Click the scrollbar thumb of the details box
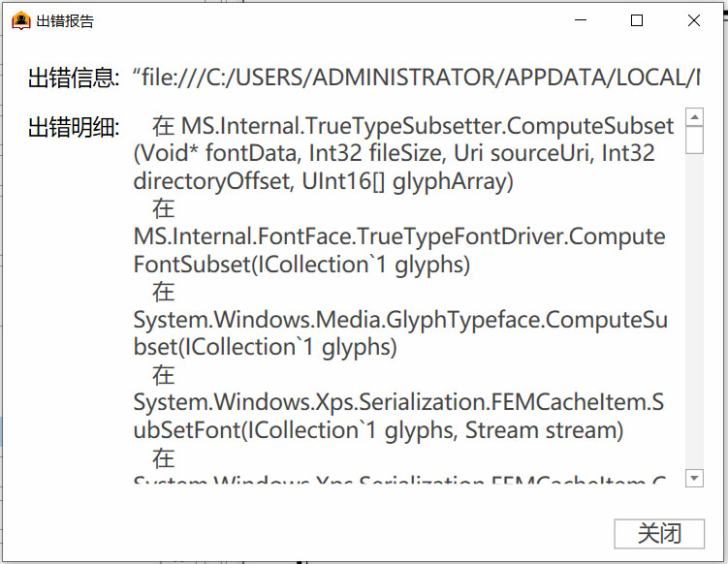Image resolution: width=728 pixels, height=564 pixels. 695,140
